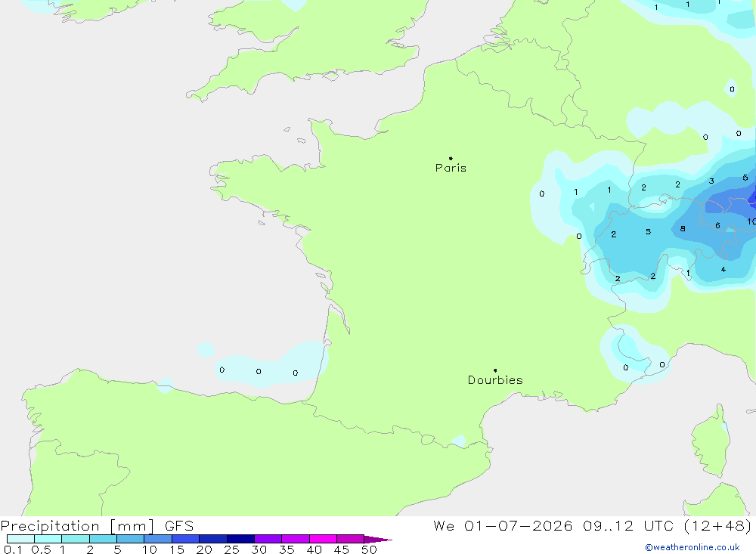Pick the 25–30 mm legend swatch

coord(240,539)
